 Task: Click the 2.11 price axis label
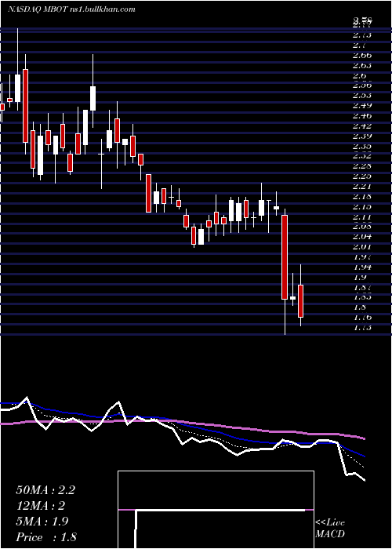pos(362,217)
